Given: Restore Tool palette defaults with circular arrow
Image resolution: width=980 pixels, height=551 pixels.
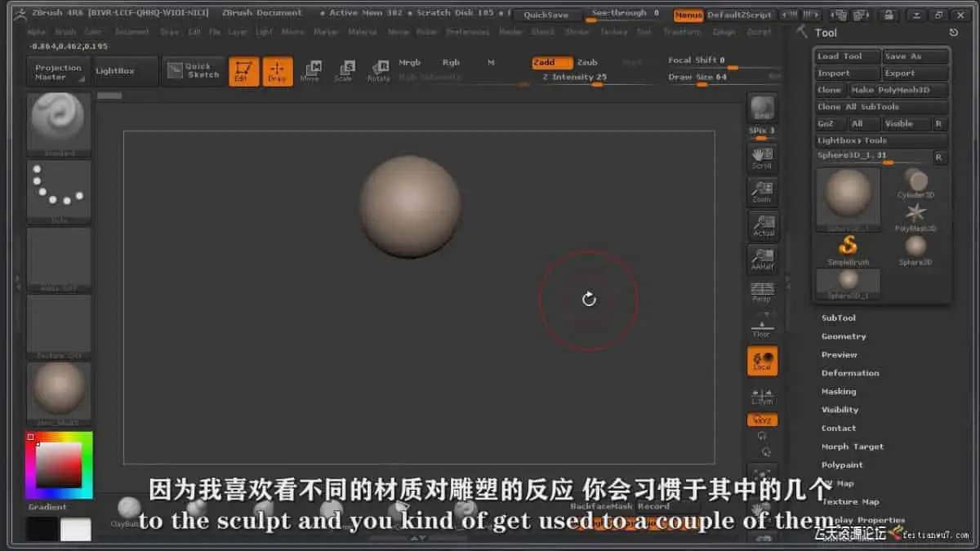Looking at the screenshot, I should pyautogui.click(x=953, y=33).
